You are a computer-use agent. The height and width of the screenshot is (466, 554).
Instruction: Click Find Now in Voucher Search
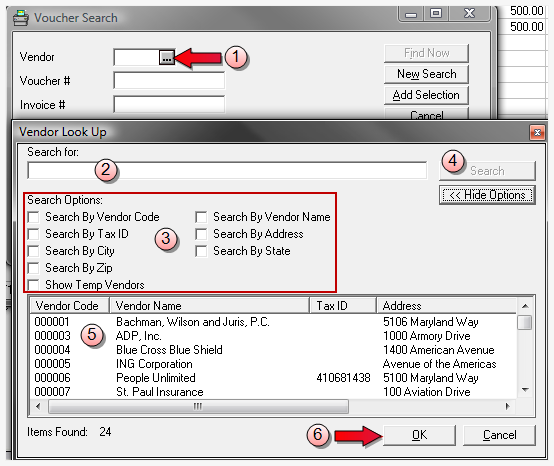coord(426,53)
